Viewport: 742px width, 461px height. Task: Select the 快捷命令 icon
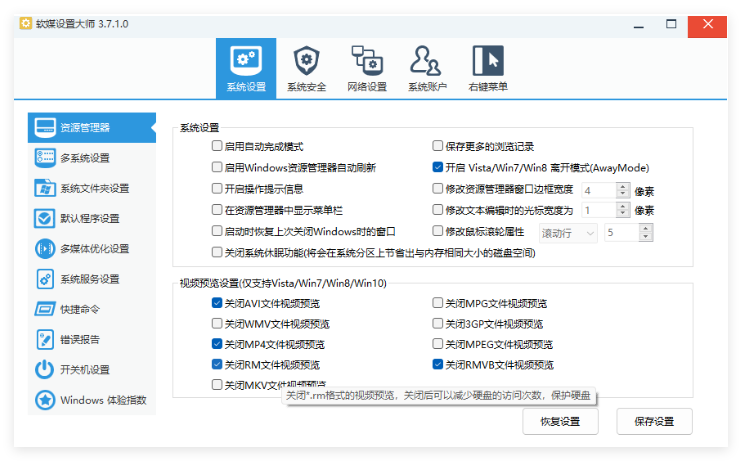point(45,309)
